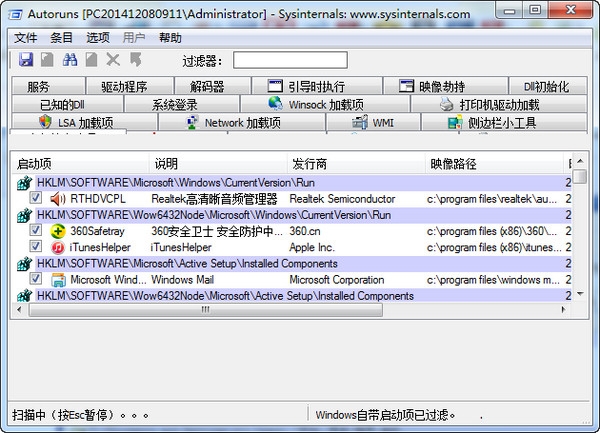The width and height of the screenshot is (600, 433).
Task: Switch to the 侧边栏小工具 tab
Action: (504, 122)
